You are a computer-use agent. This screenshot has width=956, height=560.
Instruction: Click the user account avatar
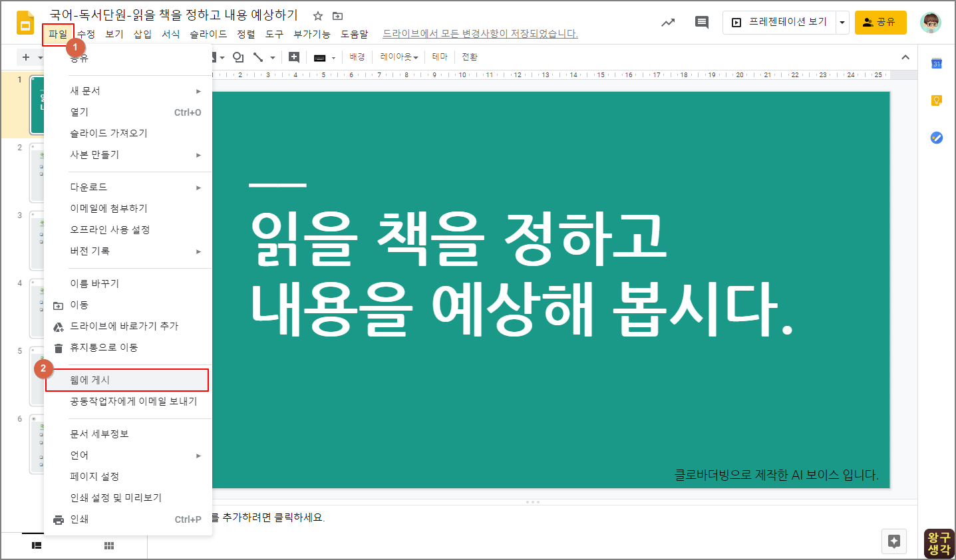coord(931,22)
